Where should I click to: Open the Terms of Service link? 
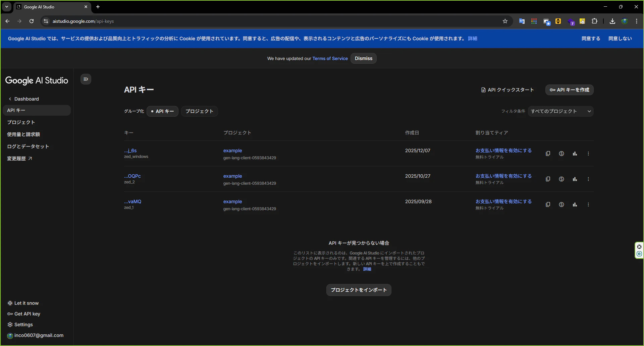[330, 58]
